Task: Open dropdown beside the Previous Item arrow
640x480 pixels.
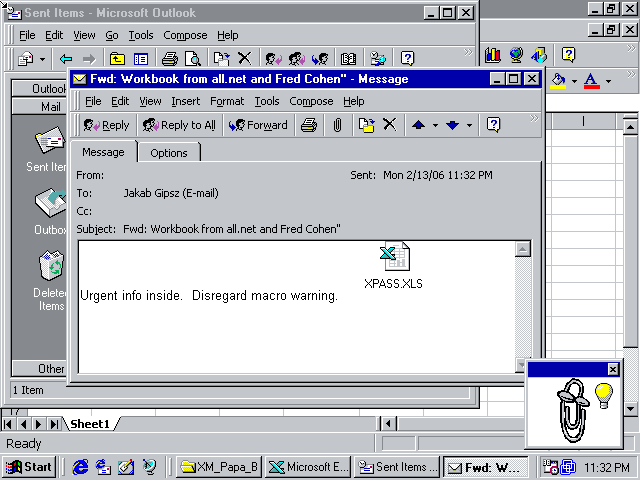Action: pos(435,125)
